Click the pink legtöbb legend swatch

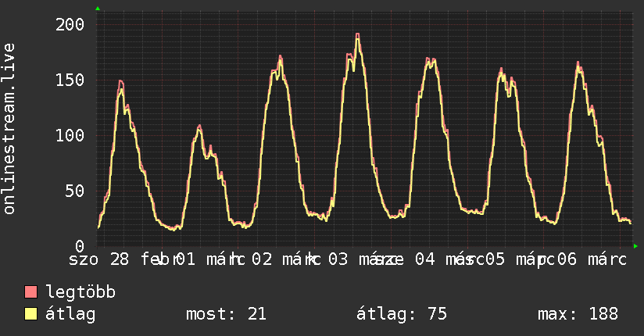(30, 292)
